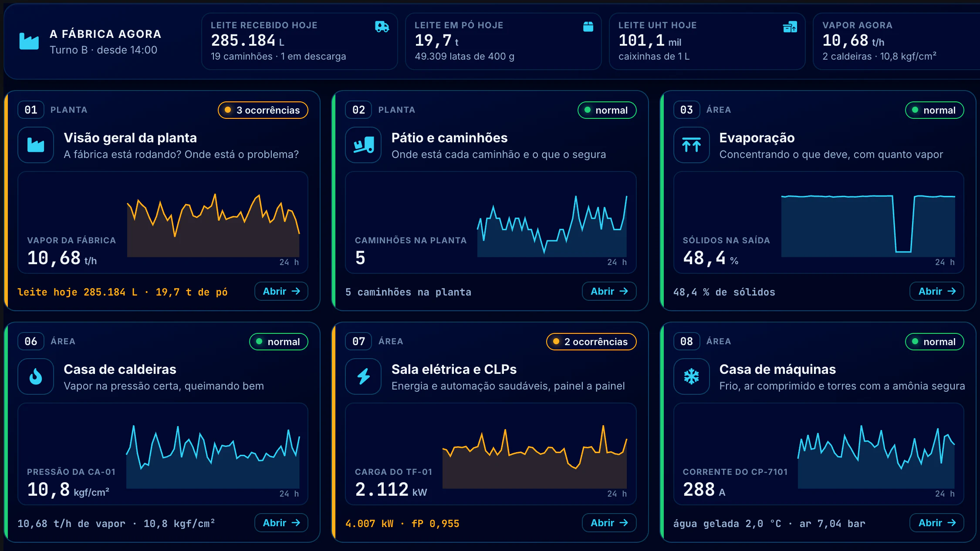
Task: Click the pallet icon in Leite UHT Hoje
Action: pyautogui.click(x=790, y=27)
